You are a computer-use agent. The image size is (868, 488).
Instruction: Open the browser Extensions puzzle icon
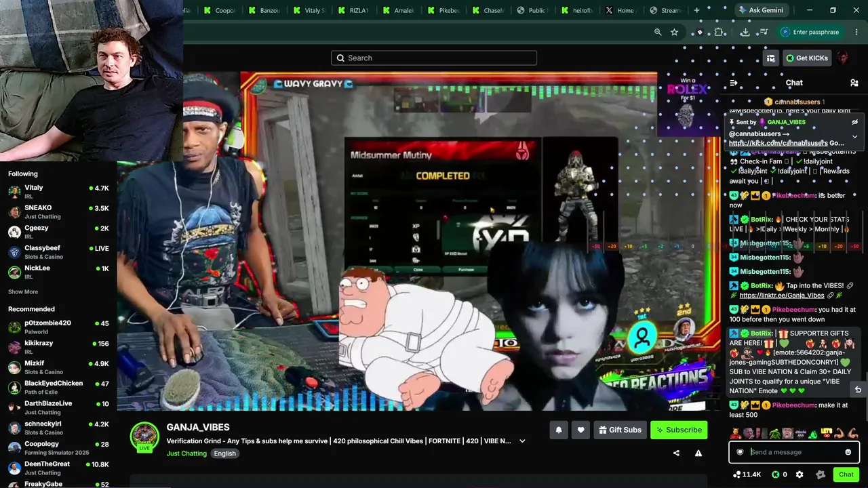click(x=719, y=32)
